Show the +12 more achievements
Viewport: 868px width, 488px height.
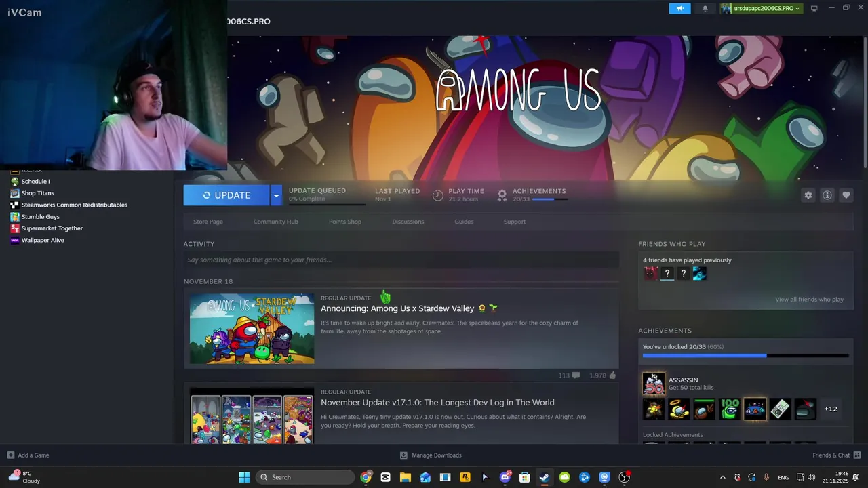pos(831,409)
